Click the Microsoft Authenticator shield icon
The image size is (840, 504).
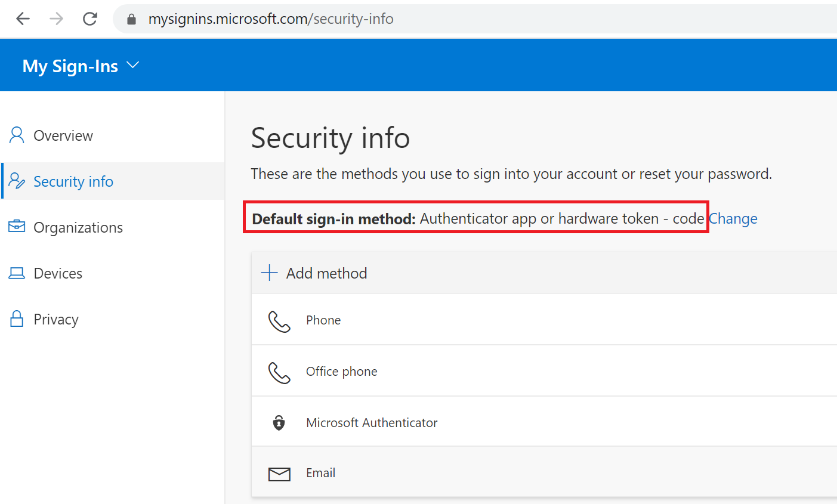click(x=279, y=423)
